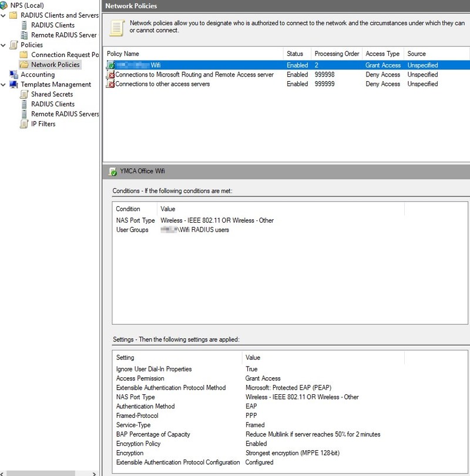470x476 pixels.
Task: Click the green grant icon beside YMCA Office Wifi
Action: pyautogui.click(x=111, y=65)
